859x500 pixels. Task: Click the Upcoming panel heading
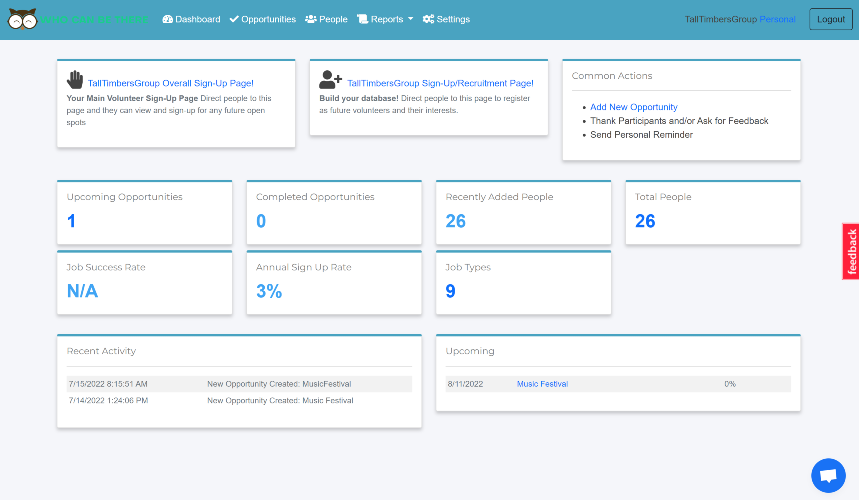(x=469, y=351)
